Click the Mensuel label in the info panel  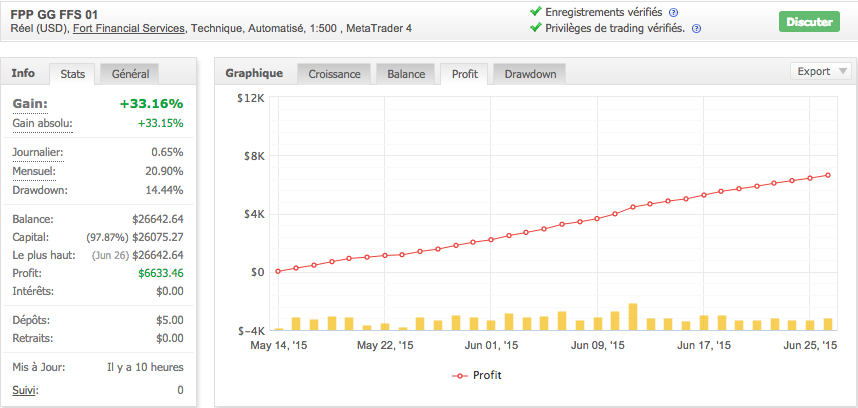pyautogui.click(x=34, y=171)
